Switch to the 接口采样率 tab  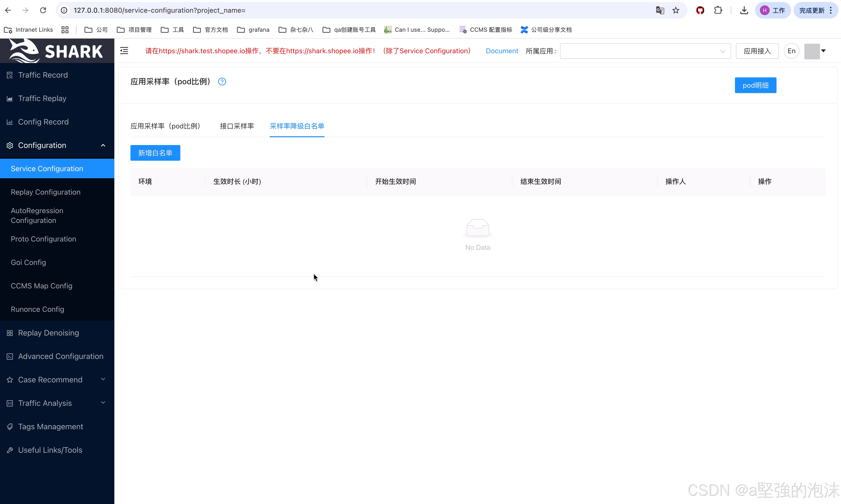[x=237, y=126]
